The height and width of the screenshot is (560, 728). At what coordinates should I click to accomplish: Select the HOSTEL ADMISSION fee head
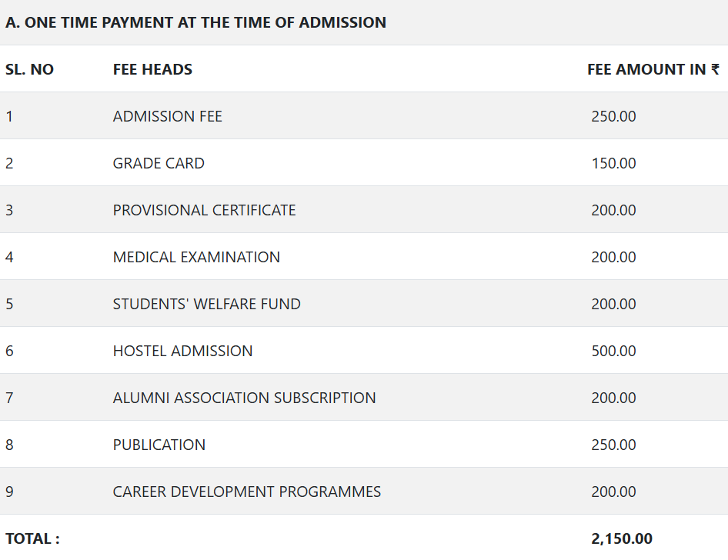pos(182,351)
